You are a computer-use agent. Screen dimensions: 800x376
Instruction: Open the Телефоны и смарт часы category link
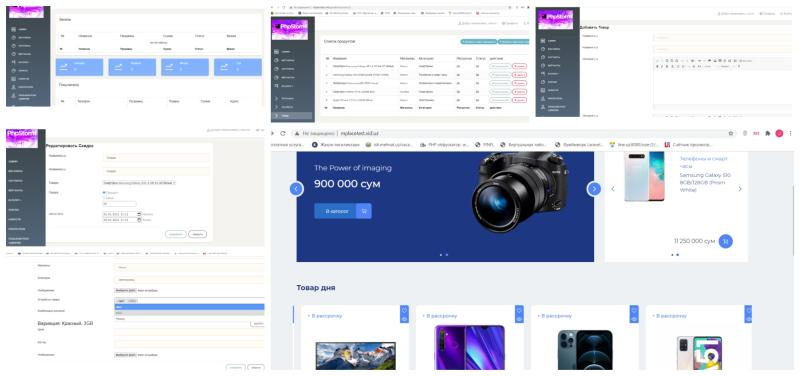[x=705, y=162]
